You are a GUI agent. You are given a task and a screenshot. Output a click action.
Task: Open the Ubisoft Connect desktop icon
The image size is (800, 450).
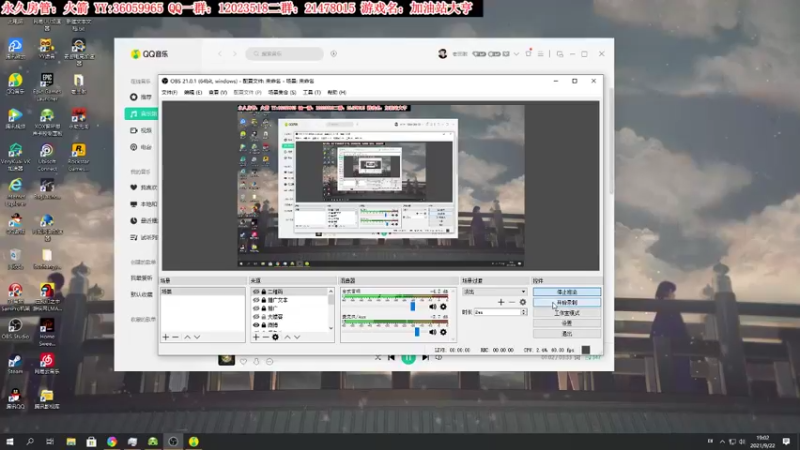click(47, 156)
